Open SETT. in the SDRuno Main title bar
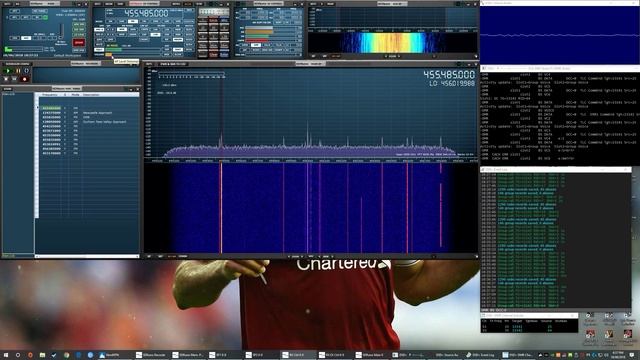The width and height of the screenshot is (640, 360). click(7, 4)
